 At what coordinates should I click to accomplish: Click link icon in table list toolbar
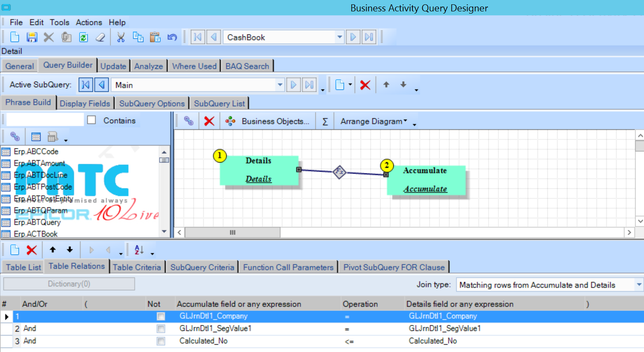15,137
